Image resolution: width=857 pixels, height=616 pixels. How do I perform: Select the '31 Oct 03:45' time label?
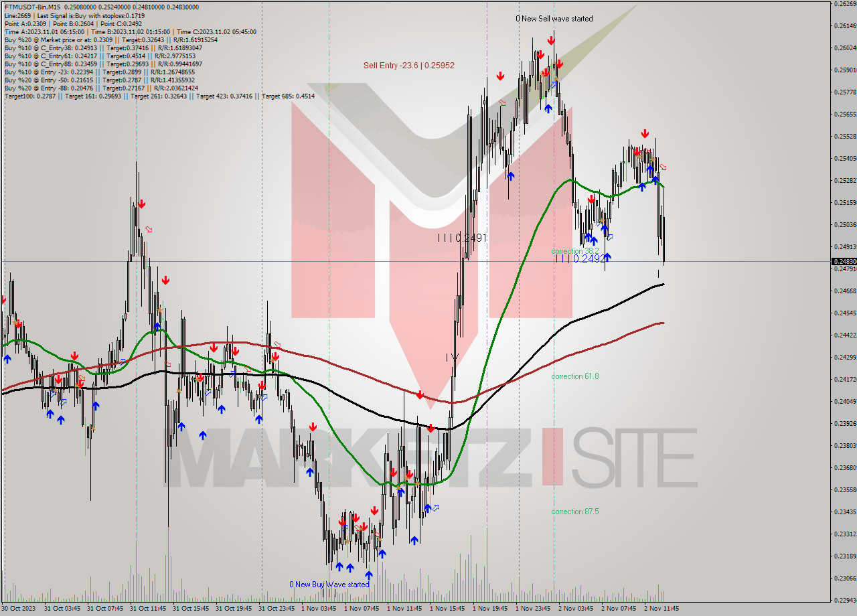62,609
